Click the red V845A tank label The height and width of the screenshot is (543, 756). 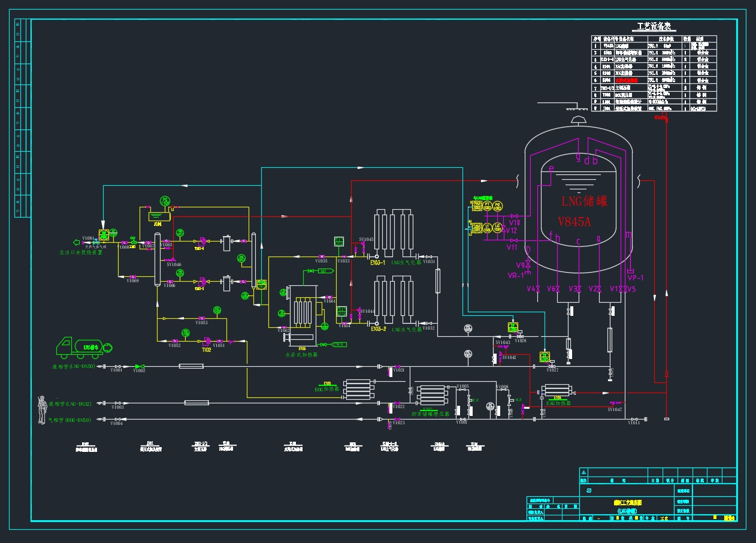point(574,222)
